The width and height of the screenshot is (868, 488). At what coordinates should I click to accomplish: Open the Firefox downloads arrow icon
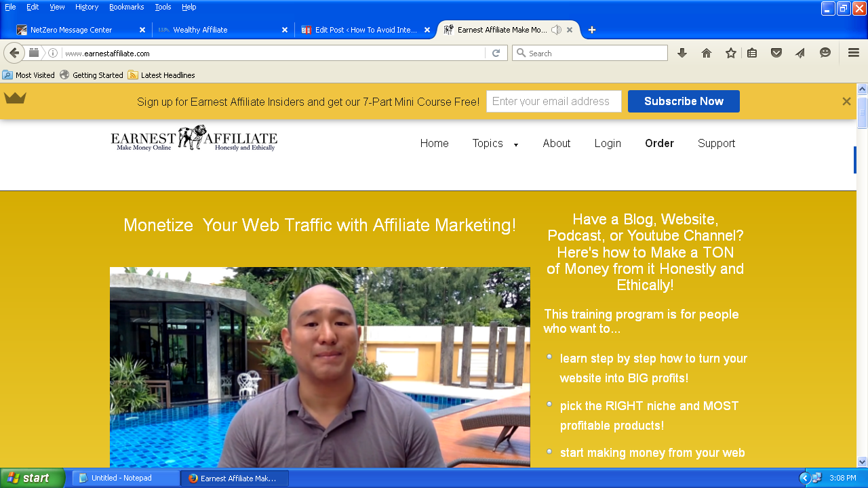pyautogui.click(x=682, y=53)
